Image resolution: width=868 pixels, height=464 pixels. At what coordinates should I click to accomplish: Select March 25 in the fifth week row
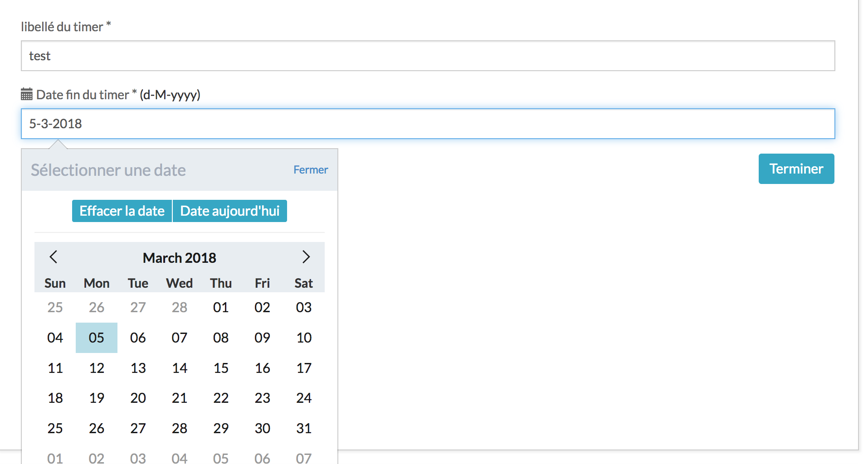[55, 428]
